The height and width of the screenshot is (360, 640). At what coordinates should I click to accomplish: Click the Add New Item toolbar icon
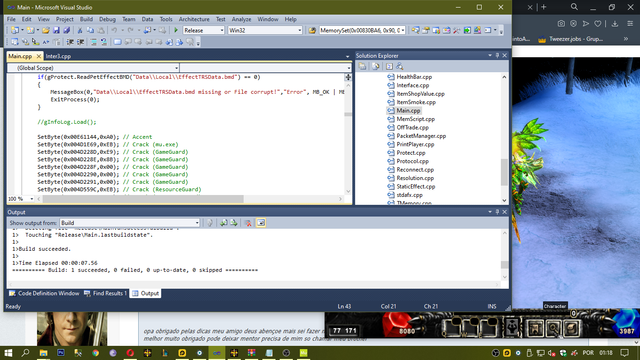pos(30,30)
